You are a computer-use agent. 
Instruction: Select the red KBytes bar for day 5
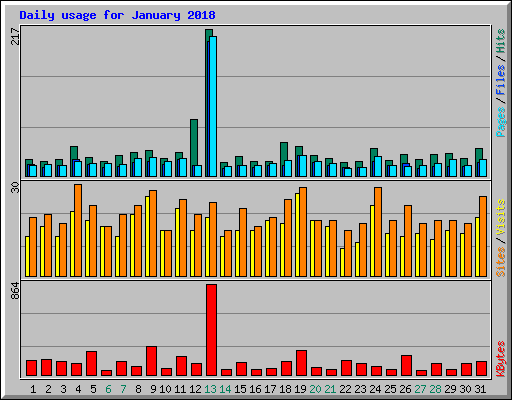click(91, 363)
